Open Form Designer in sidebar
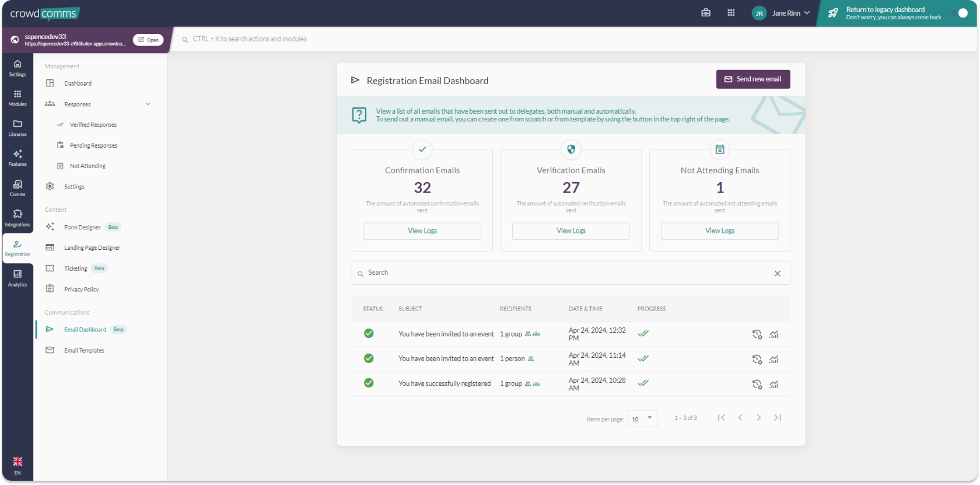The height and width of the screenshot is (485, 980). click(82, 227)
